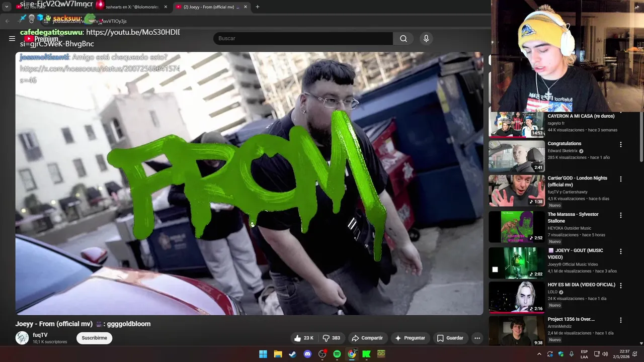This screenshot has width=644, height=362.
Task: Open options for The Marassa - Sylvestor Stallone
Action: click(620, 215)
